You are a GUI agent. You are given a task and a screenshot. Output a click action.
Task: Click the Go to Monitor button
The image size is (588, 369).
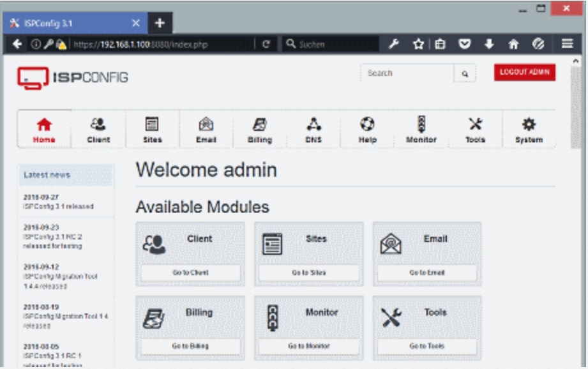click(308, 346)
